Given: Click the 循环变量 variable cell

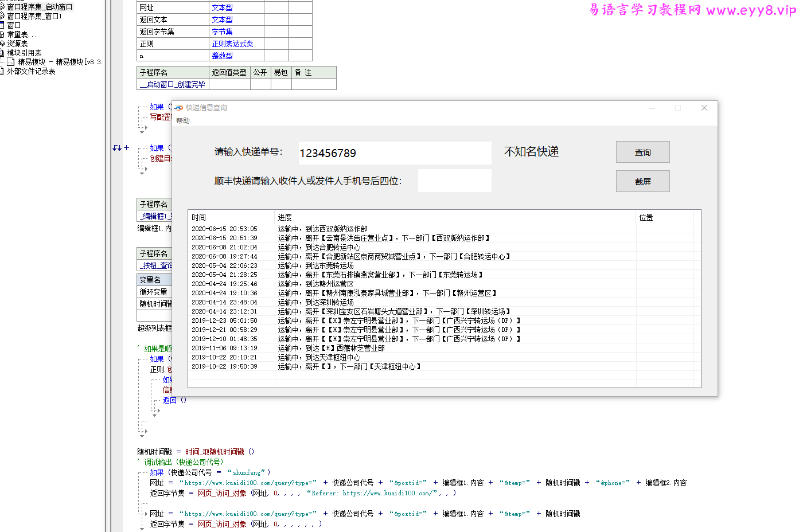Looking at the screenshot, I should (154, 292).
